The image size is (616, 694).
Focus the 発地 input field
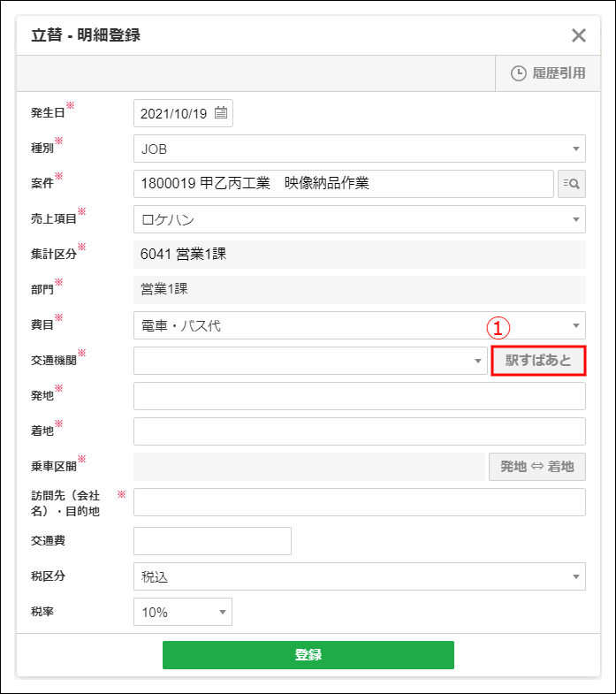pos(359,396)
